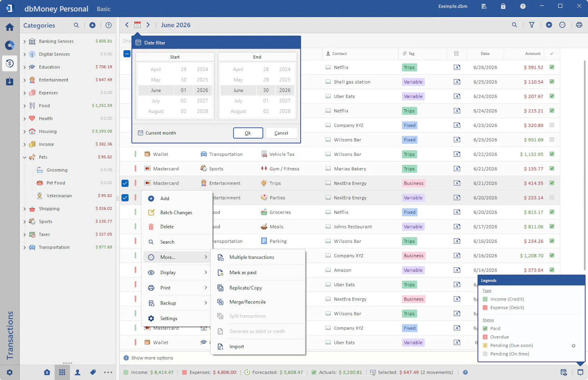
Task: Confirm date filter with Ok button
Action: (248, 133)
